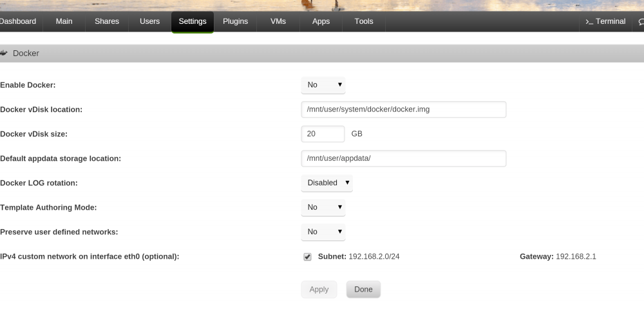Switch to the Users tab
This screenshot has height=309, width=644.
[149, 21]
